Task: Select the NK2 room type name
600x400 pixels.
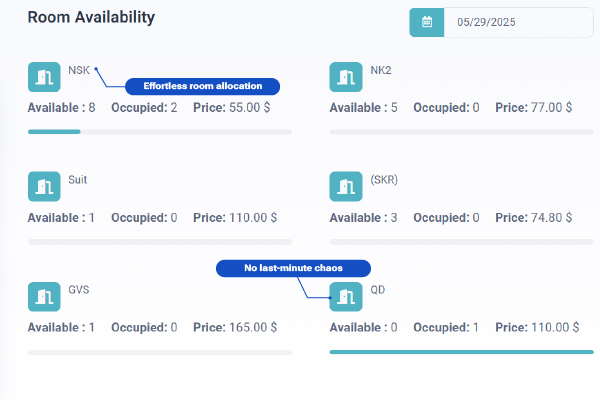Action: 381,70
